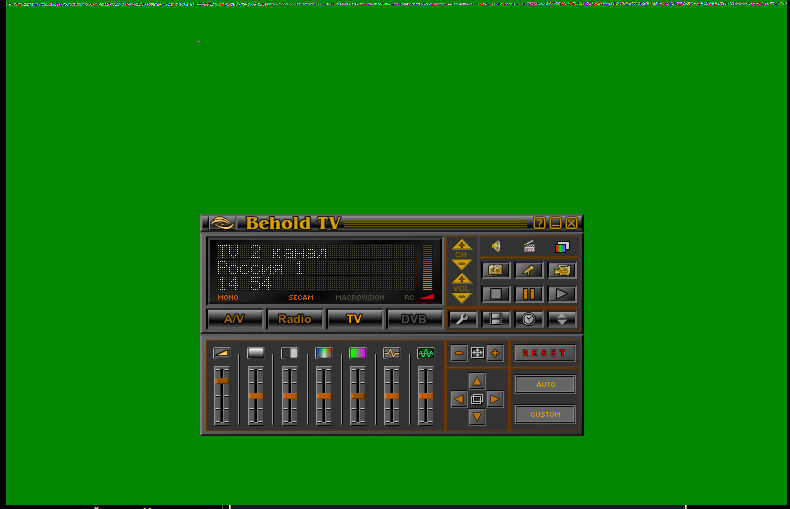Move image down with down arrow
This screenshot has width=790, height=509.
[477, 417]
